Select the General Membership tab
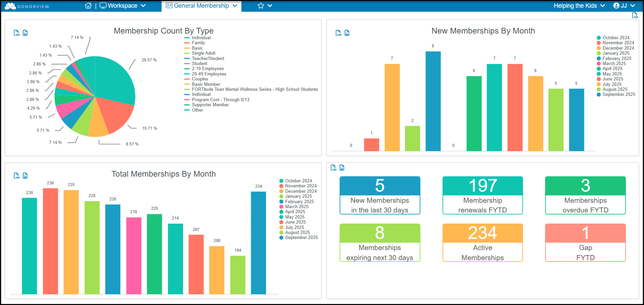The height and width of the screenshot is (305, 644). pos(201,6)
